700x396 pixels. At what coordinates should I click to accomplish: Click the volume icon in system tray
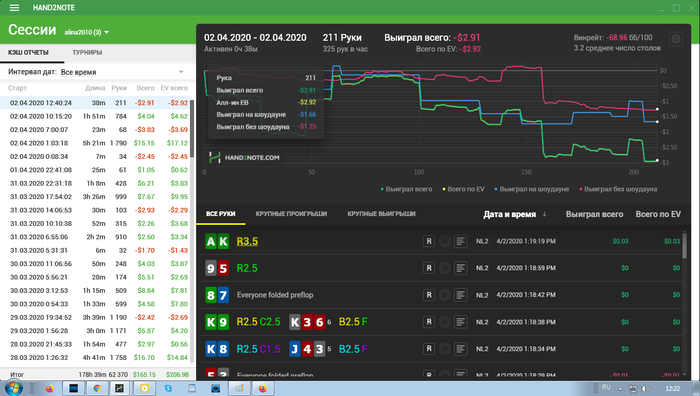click(x=645, y=388)
